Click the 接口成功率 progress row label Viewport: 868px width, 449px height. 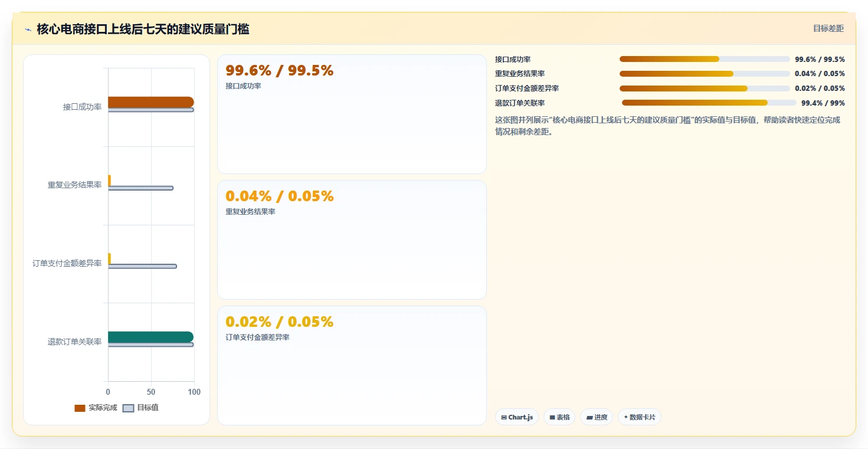tap(513, 59)
